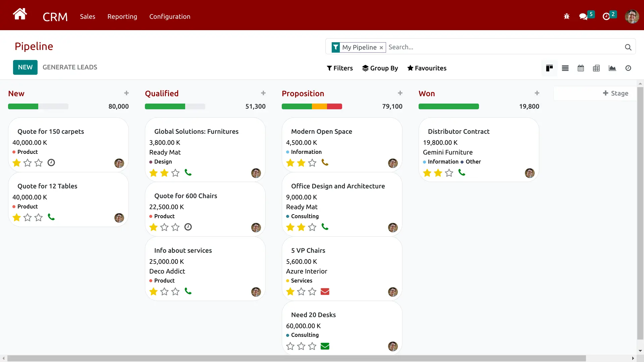644x362 pixels.
Task: Open the conversations messages icon
Action: coord(583,16)
